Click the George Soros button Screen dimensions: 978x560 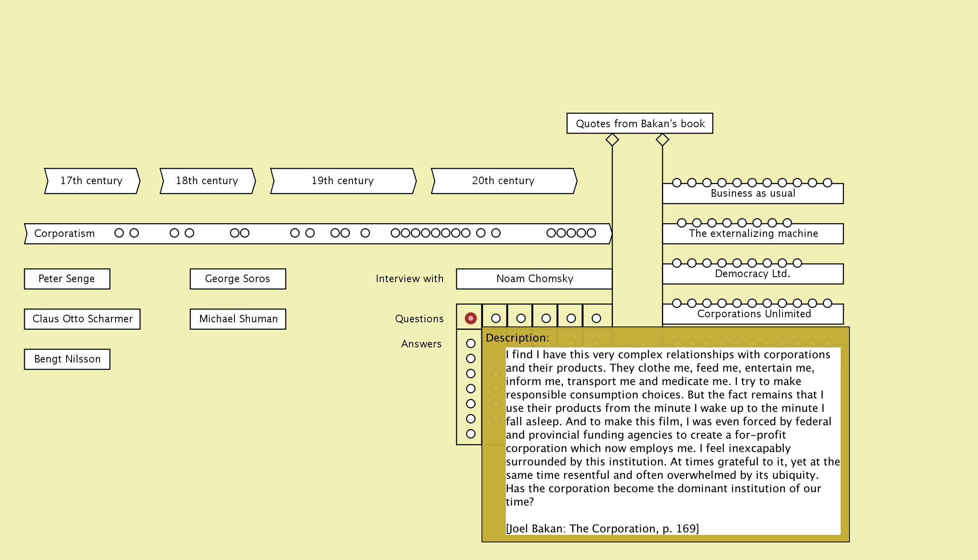[x=238, y=279]
